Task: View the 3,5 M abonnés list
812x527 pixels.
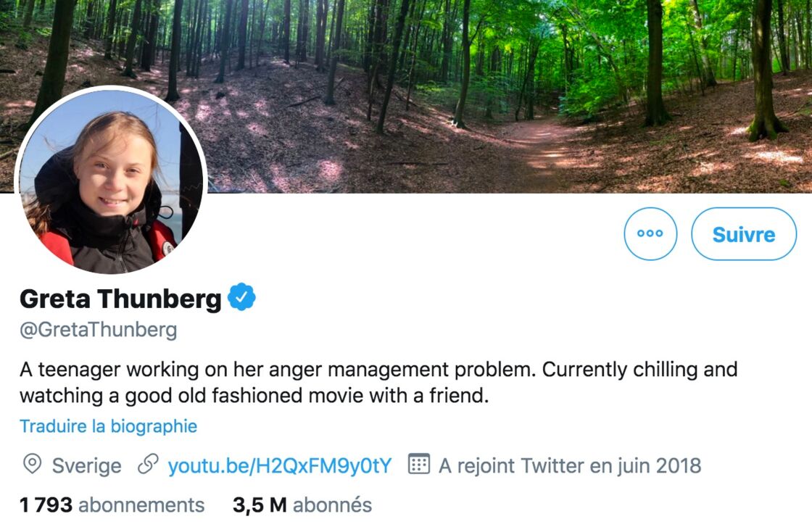Action: [302, 505]
